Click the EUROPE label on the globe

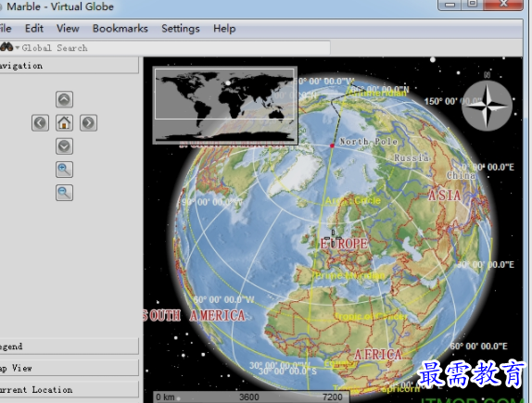pyautogui.click(x=344, y=244)
